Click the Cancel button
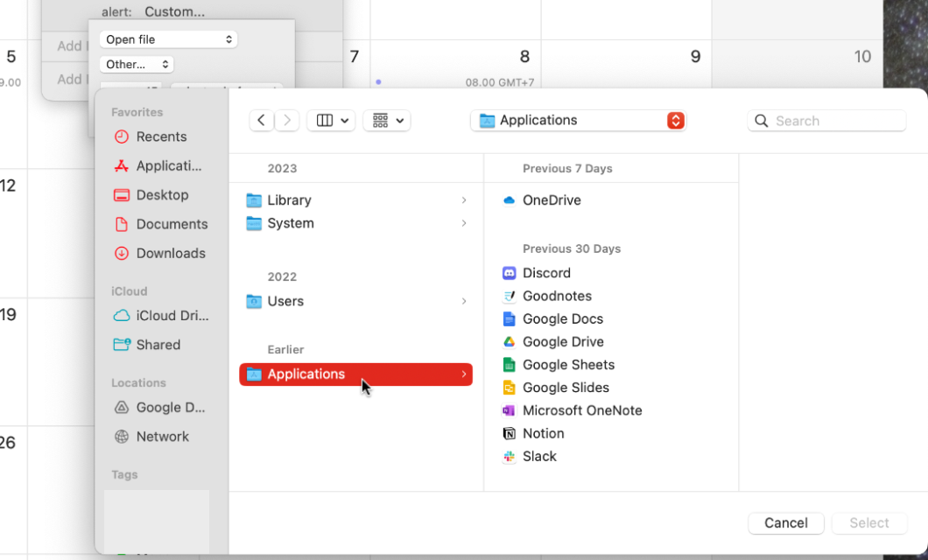This screenshot has width=928, height=560. [x=785, y=522]
